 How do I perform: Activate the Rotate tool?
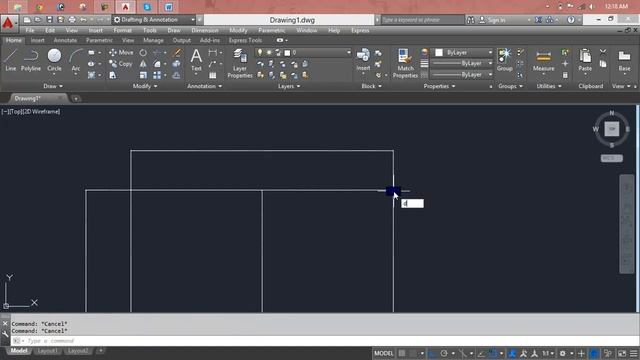[143, 53]
